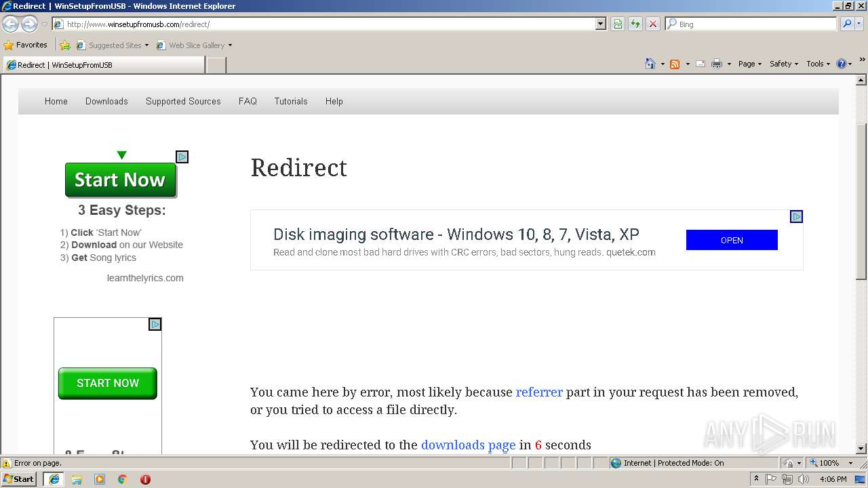Expand command bar overflow chevron
868x488 pixels.
(863, 60)
